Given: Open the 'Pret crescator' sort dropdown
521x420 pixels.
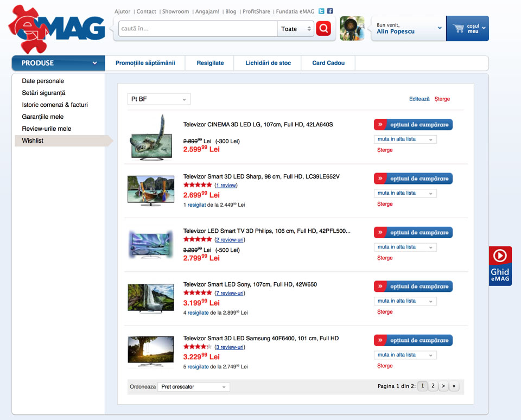Looking at the screenshot, I should click(194, 387).
